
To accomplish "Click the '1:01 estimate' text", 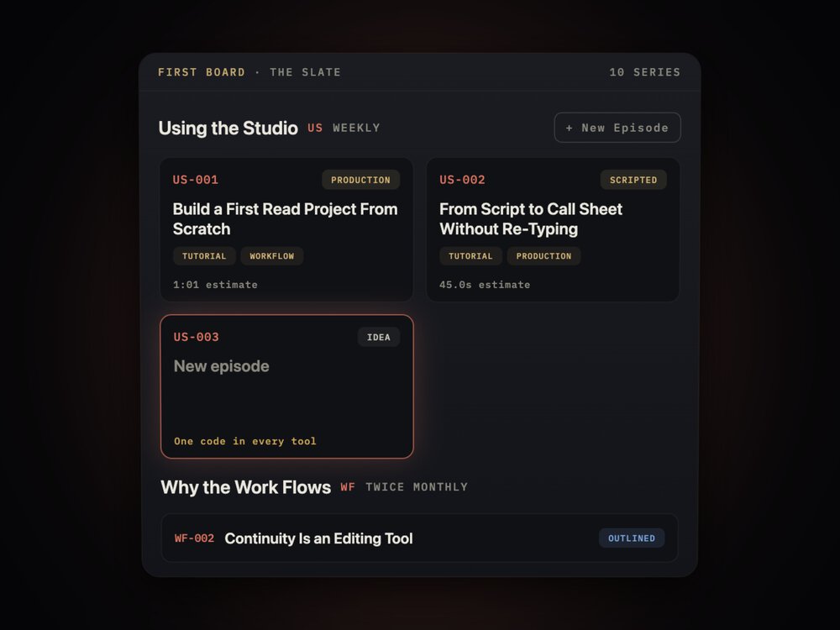I will coord(215,285).
